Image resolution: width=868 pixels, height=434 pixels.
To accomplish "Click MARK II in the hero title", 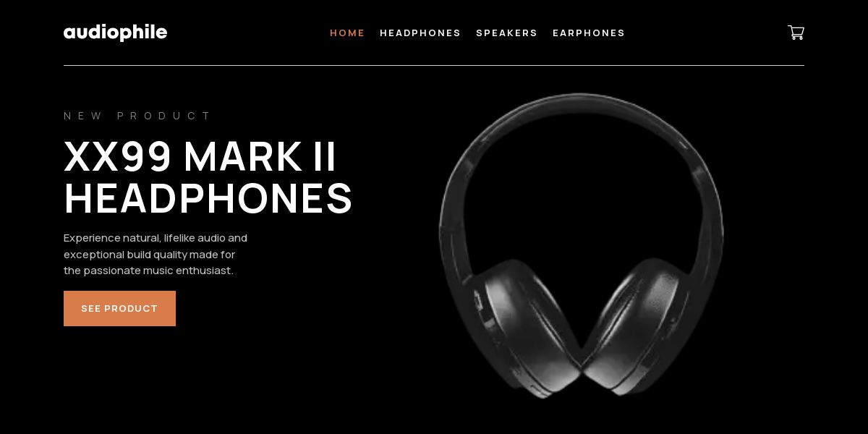I will [260, 156].
